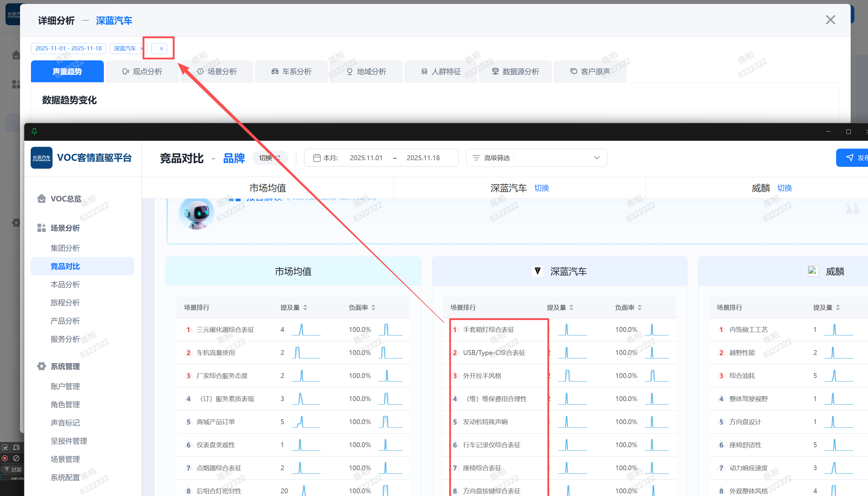Click the 切换 button beside 品牌
The image size is (868, 496).
[270, 158]
